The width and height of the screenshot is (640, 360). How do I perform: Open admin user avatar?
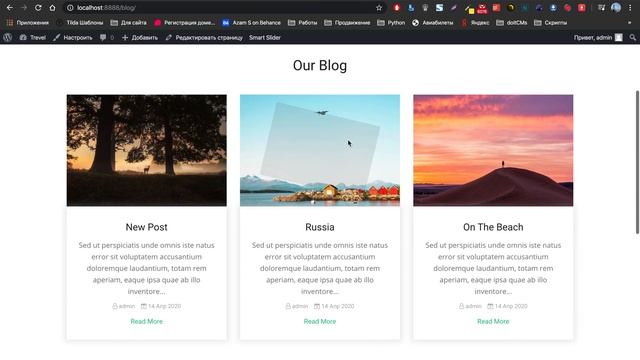pos(619,37)
